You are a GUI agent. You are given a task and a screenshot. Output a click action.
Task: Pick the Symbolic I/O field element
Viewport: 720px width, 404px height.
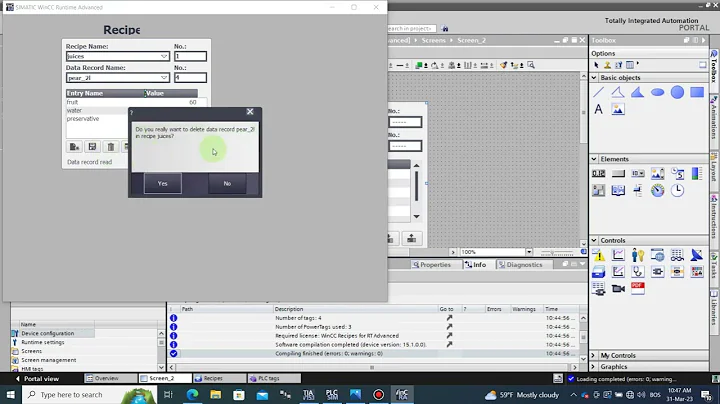[638, 174]
